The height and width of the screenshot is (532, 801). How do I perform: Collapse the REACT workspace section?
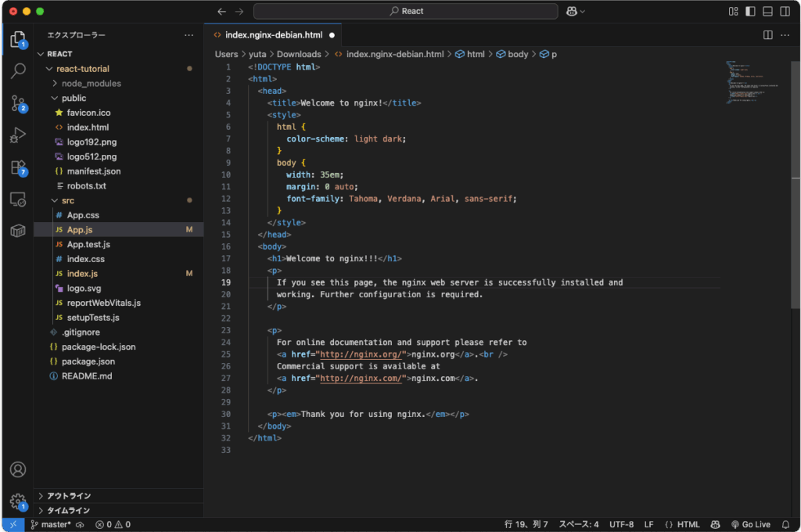pyautogui.click(x=119, y=54)
